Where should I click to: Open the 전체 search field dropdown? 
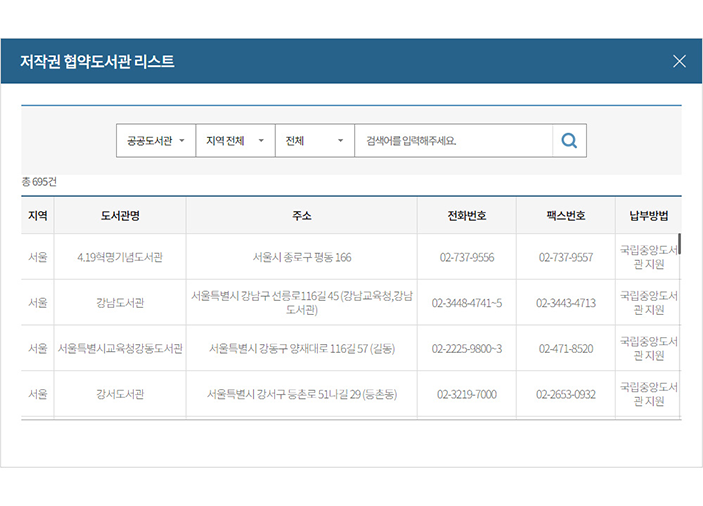314,141
